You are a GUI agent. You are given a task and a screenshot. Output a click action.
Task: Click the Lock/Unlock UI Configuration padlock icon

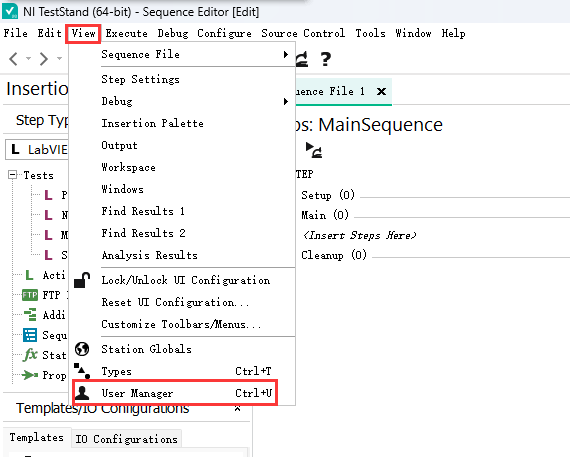(x=82, y=280)
